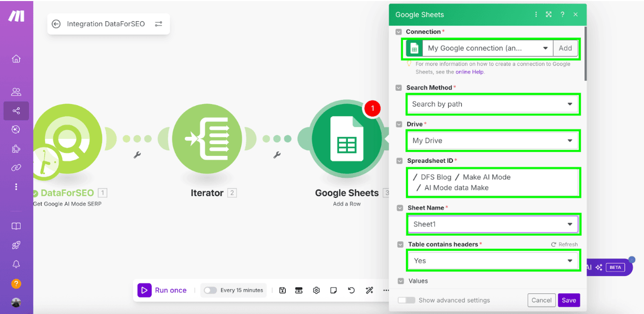Viewport: 644px width, 314px height.
Task: Open the Search Method dropdown
Action: [x=492, y=104]
